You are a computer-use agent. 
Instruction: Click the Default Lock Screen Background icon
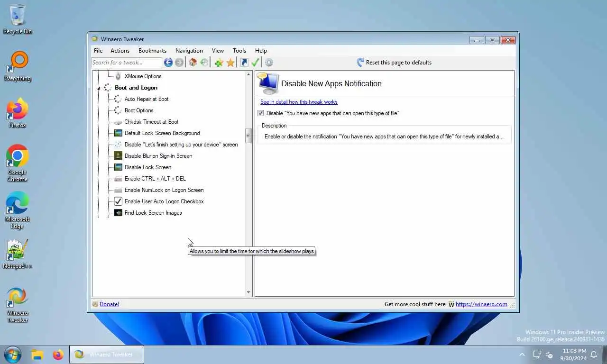click(118, 133)
